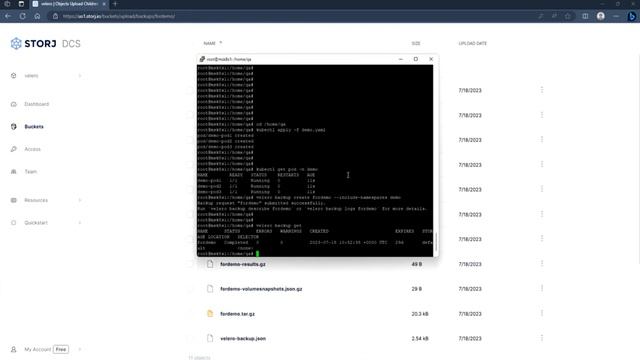Expand the velero project selector chevron
Image resolution: width=640 pixels, height=360 pixels.
pyautogui.click(x=80, y=76)
